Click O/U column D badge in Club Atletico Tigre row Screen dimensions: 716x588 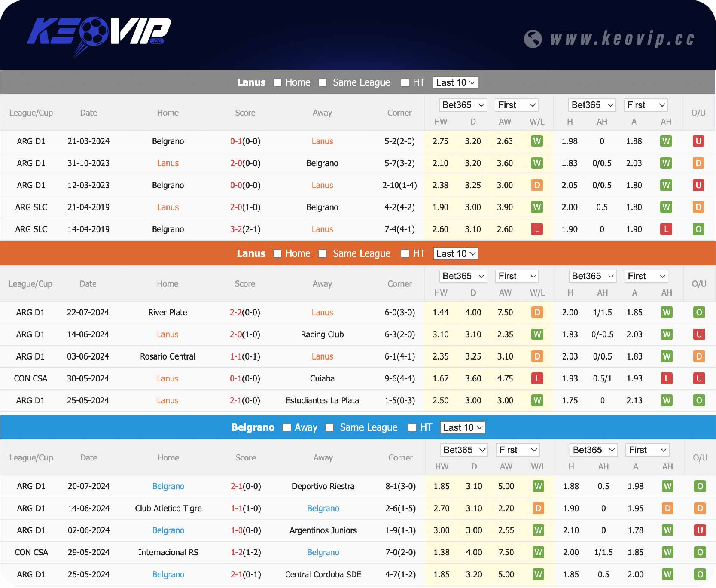(700, 509)
